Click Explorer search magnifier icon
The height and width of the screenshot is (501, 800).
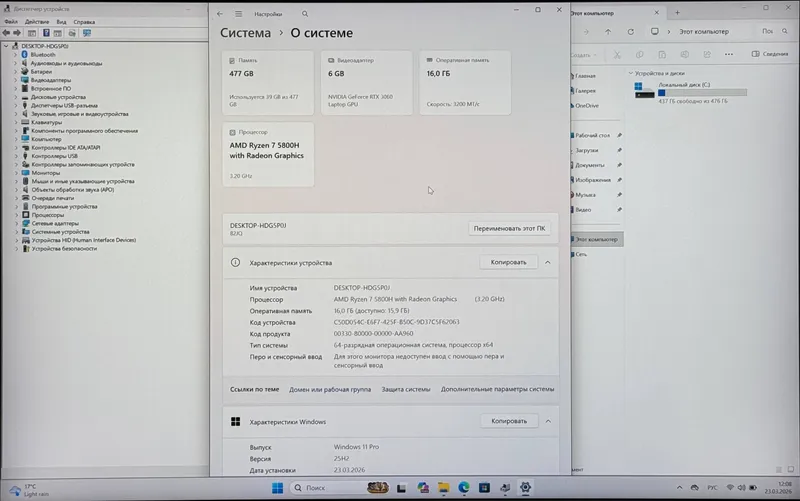tap(785, 32)
